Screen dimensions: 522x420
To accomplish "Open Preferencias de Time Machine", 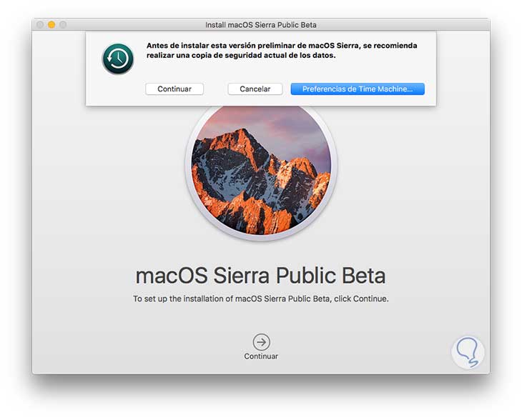I will point(358,89).
